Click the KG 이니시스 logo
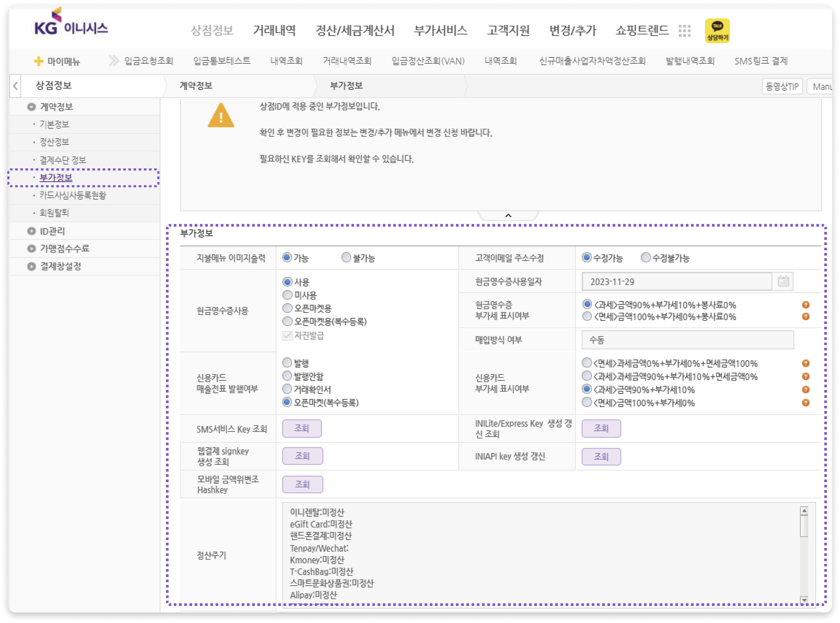Screen dimensions: 840x623 (71, 22)
